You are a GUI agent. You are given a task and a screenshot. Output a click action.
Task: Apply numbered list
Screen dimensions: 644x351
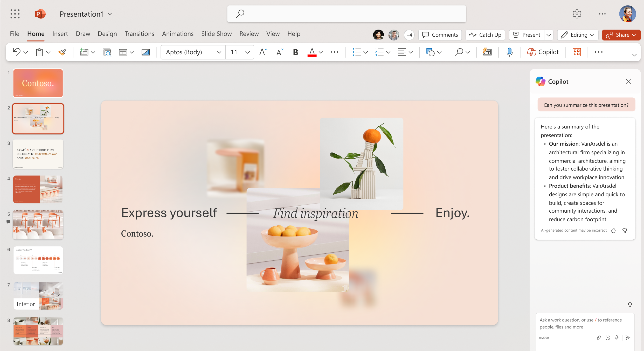pos(379,52)
